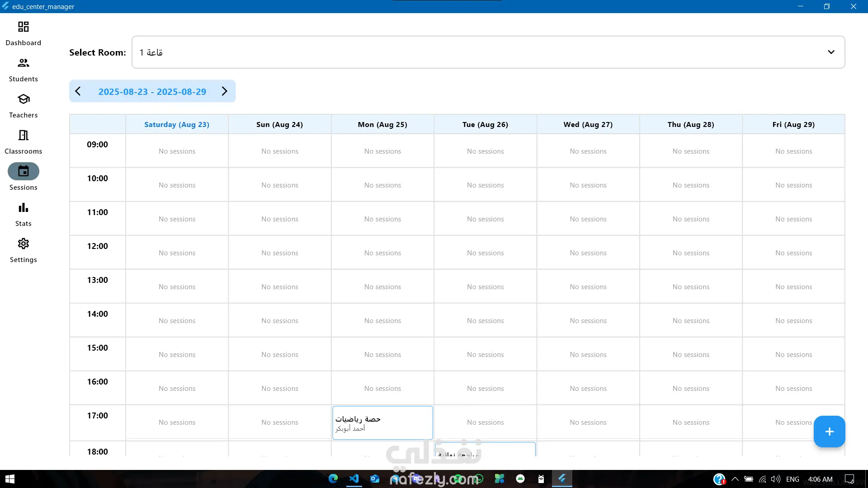The height and width of the screenshot is (488, 868).
Task: Open the math session card at Monday 17:00
Action: [382, 422]
